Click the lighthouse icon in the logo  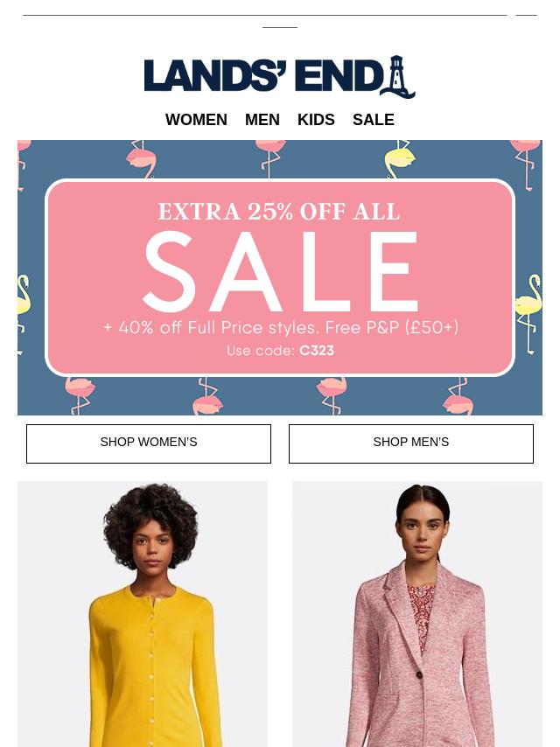pos(397,77)
